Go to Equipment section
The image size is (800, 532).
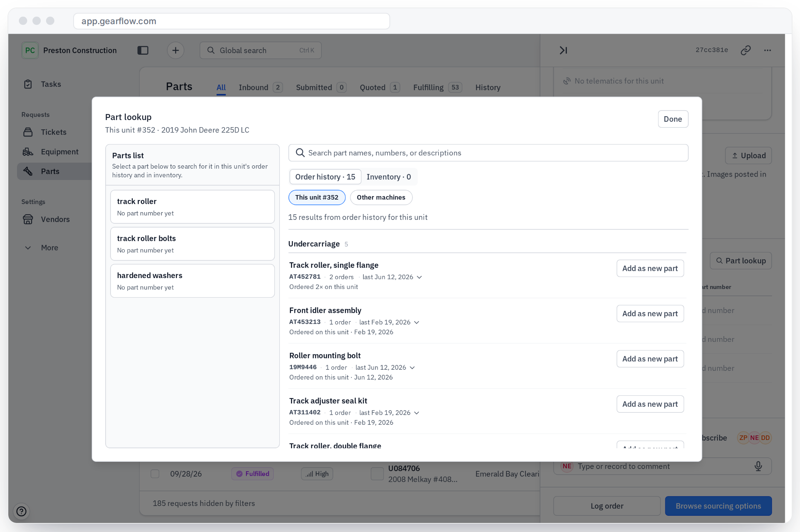tap(59, 152)
